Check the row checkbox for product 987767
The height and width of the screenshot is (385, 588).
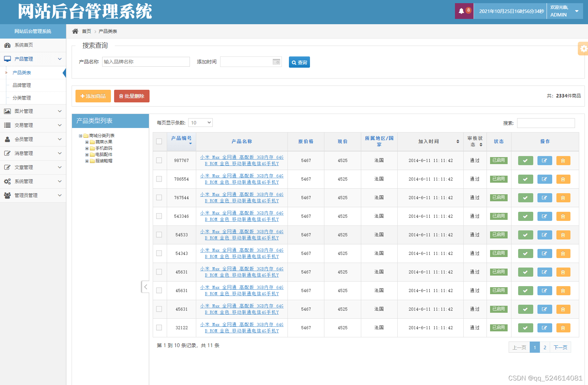(159, 160)
